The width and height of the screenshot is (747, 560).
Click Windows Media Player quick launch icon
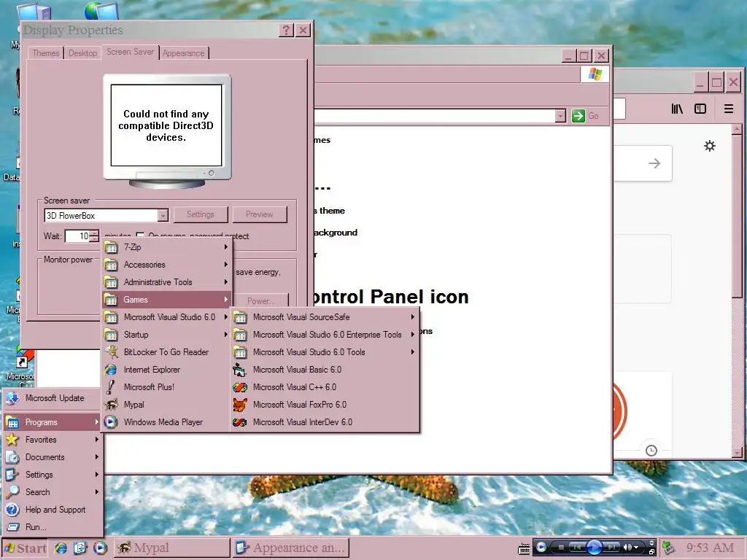(100, 548)
